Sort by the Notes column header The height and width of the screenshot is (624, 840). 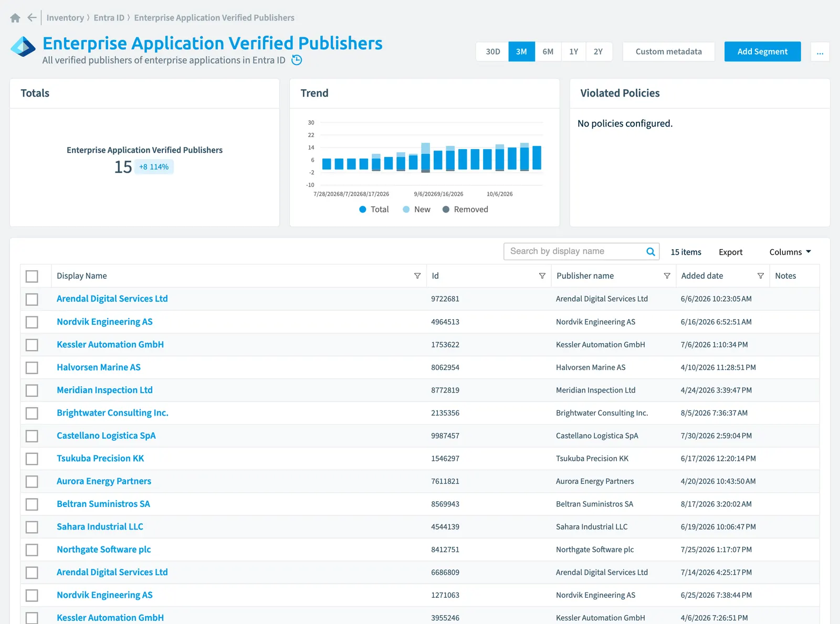[x=785, y=276]
